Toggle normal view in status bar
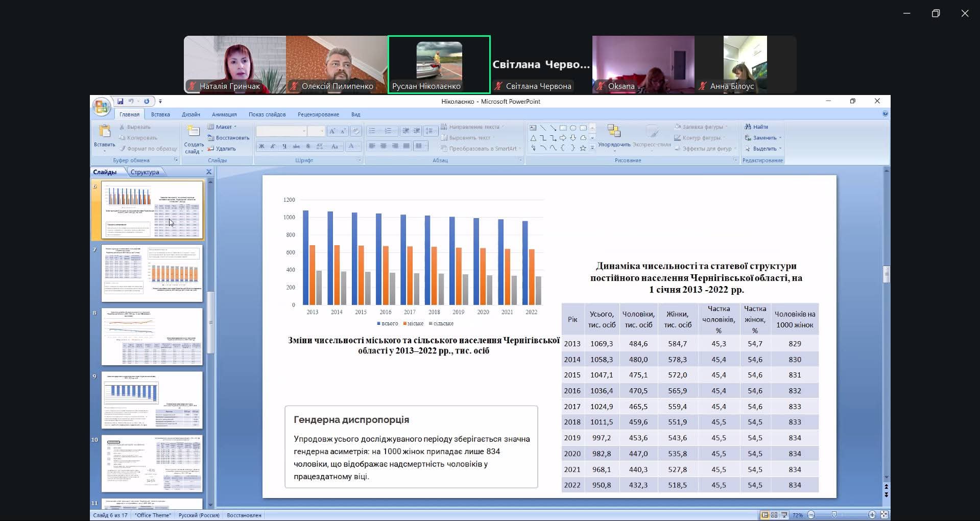The image size is (980, 521). 765,515
